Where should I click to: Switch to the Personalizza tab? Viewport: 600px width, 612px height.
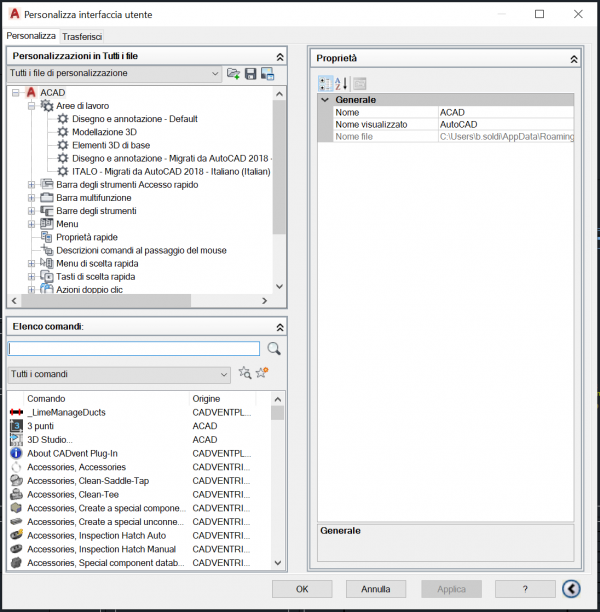[x=31, y=36]
